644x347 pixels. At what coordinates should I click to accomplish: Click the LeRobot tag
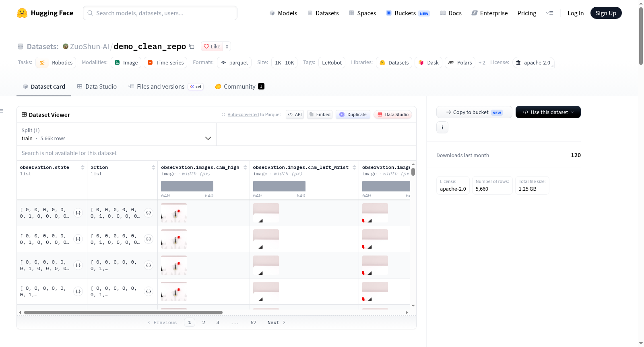[x=332, y=62]
